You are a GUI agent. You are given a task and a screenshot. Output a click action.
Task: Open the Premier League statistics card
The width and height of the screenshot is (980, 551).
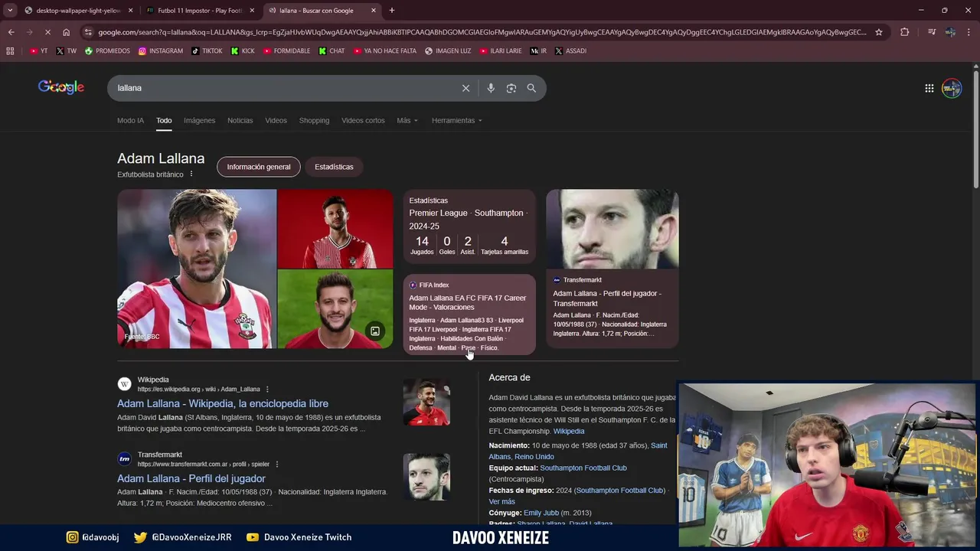469,227
